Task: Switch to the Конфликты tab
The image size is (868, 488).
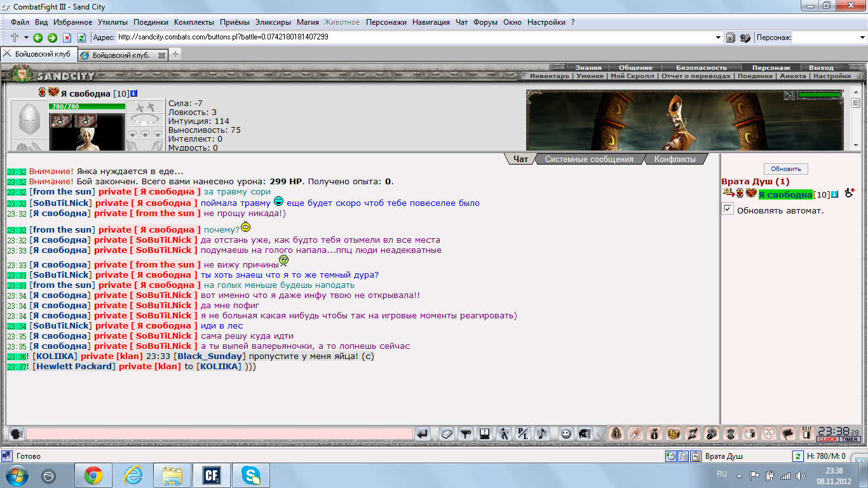Action: pos(675,159)
